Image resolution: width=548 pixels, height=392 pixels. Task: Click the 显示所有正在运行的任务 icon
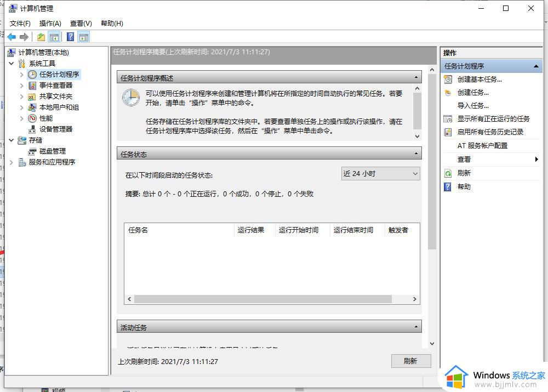(x=448, y=119)
